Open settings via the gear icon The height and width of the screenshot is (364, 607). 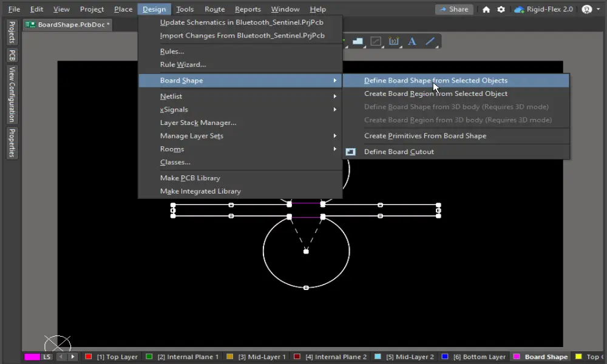click(501, 9)
